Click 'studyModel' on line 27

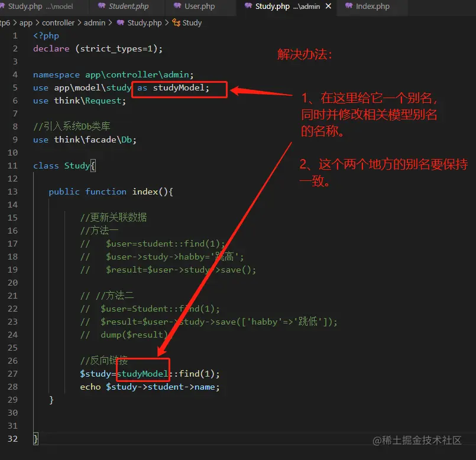pos(143,374)
